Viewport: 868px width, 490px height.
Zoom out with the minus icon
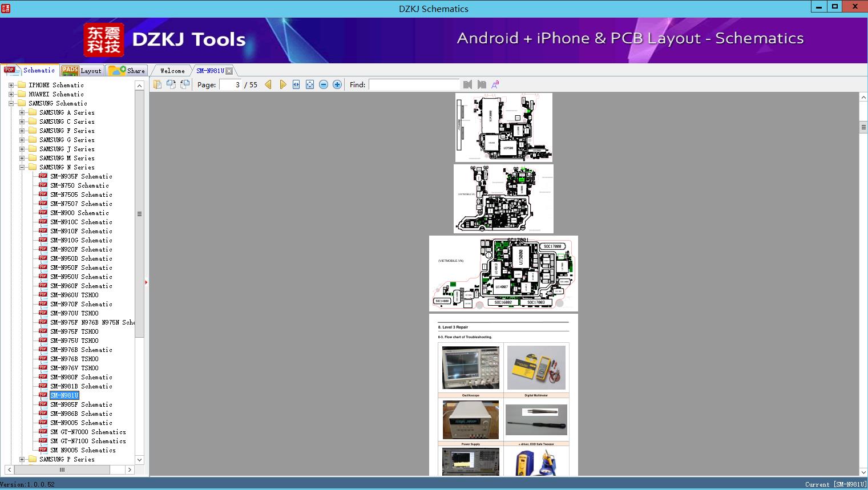pyautogui.click(x=324, y=84)
